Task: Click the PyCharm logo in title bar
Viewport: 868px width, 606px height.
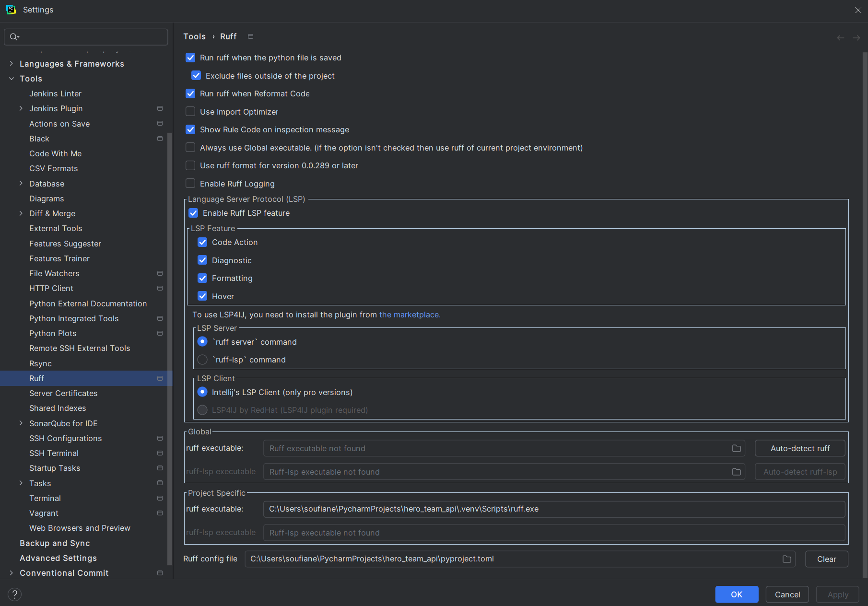Action: click(x=11, y=10)
